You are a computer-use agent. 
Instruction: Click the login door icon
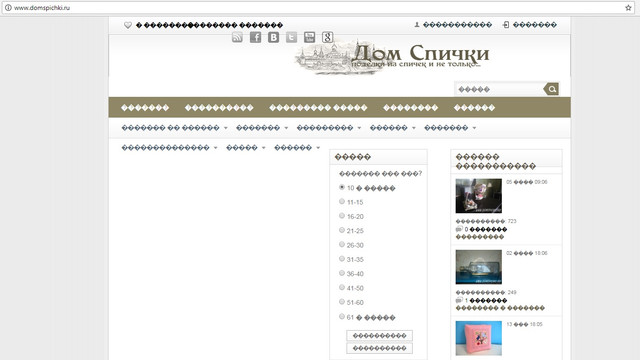(506, 25)
